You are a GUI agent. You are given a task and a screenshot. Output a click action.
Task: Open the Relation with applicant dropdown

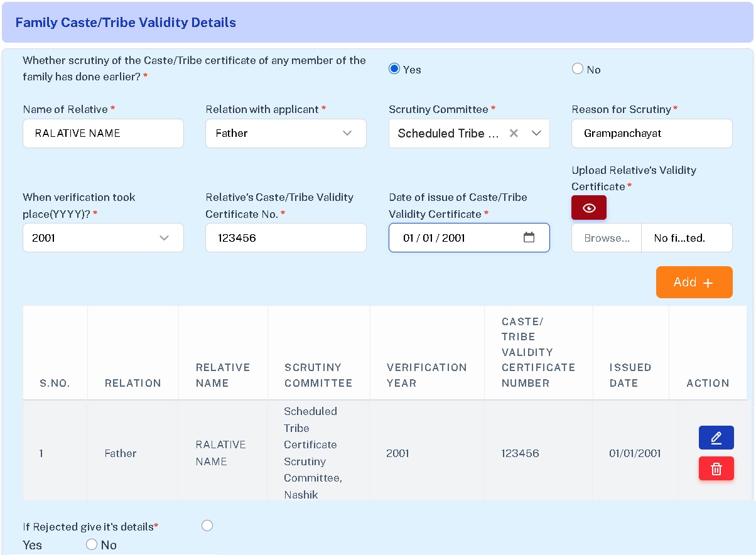point(286,133)
